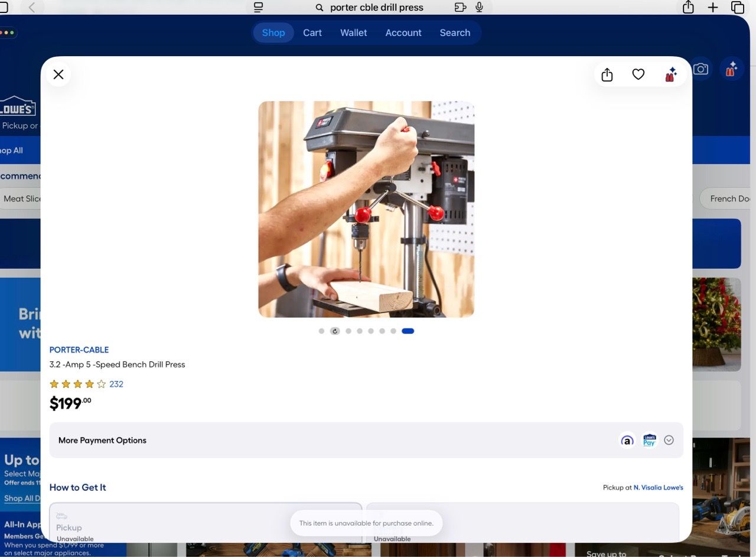View the 232 customer reviews
Viewport: 756px width, 557px height.
(116, 384)
